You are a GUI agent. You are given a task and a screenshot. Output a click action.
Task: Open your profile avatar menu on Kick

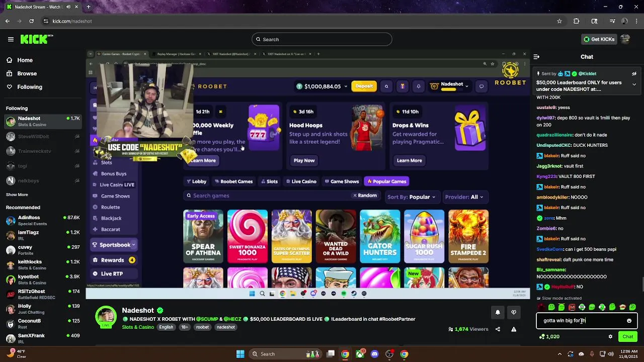tap(625, 39)
